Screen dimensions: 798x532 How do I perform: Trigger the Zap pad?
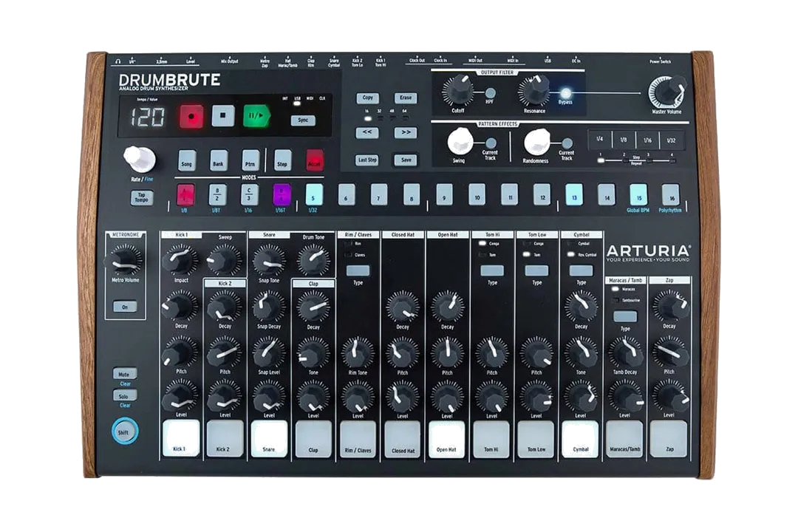pos(669,438)
